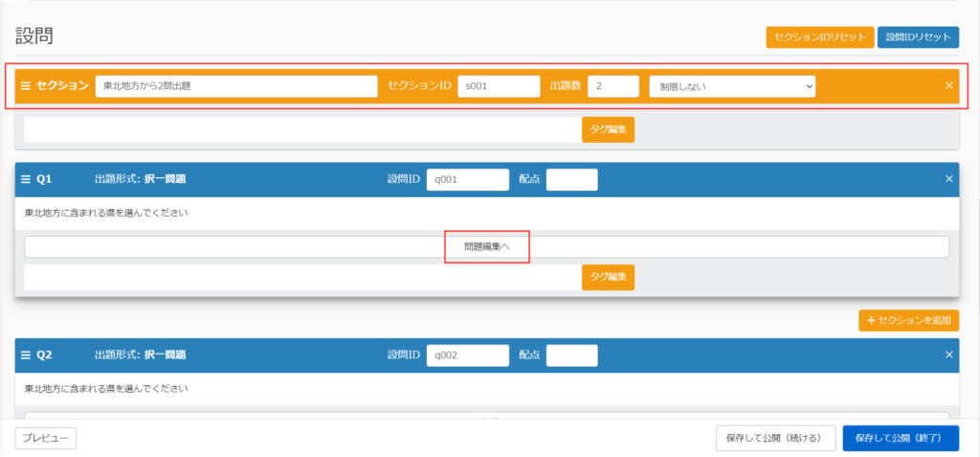980x457 pixels.
Task: Open 問題編集へ for Q1
Action: point(487,247)
